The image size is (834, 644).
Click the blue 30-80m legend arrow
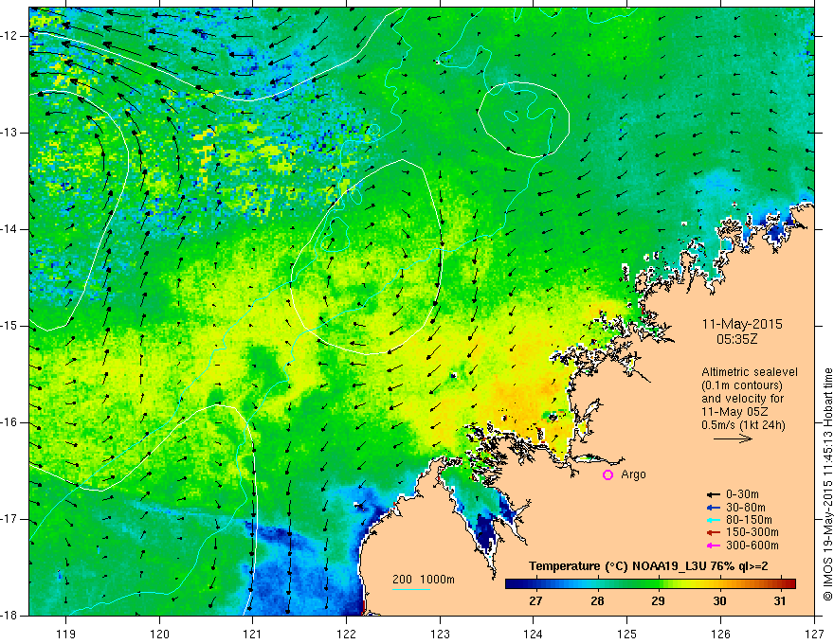coord(714,508)
